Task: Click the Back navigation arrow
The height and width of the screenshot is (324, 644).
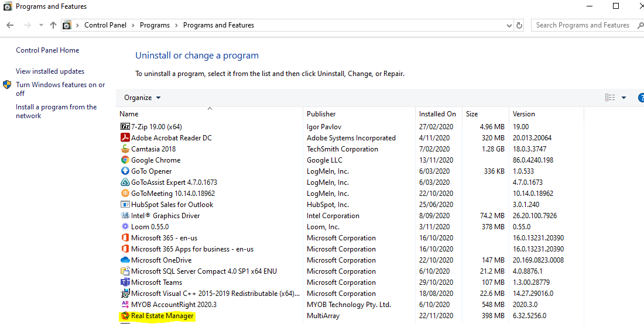Action: (x=10, y=25)
